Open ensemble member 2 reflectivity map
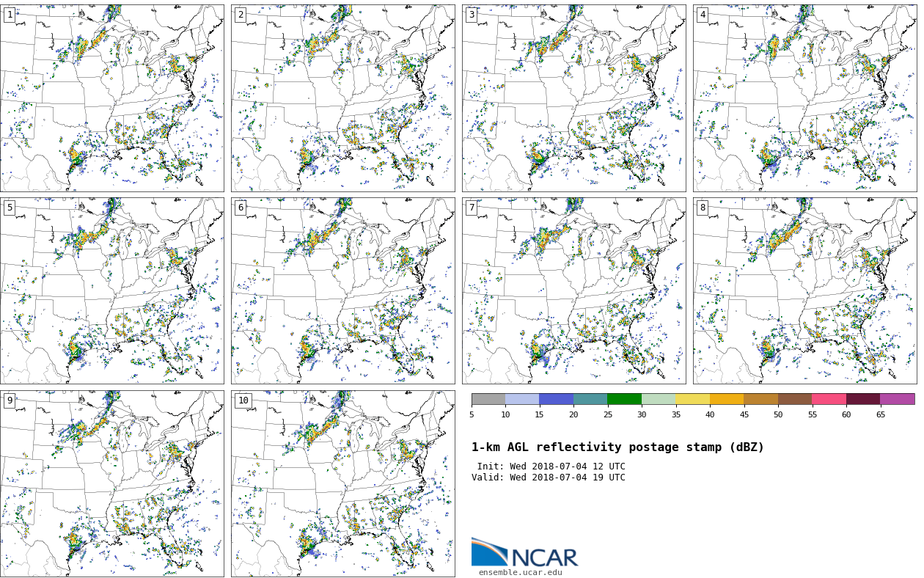This screenshot has width=924, height=578. click(x=342, y=98)
